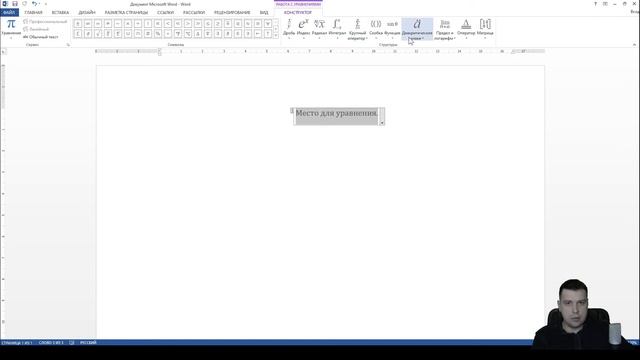
Task: Switch to the ВСТАВКА tab
Action: pyautogui.click(x=60, y=13)
